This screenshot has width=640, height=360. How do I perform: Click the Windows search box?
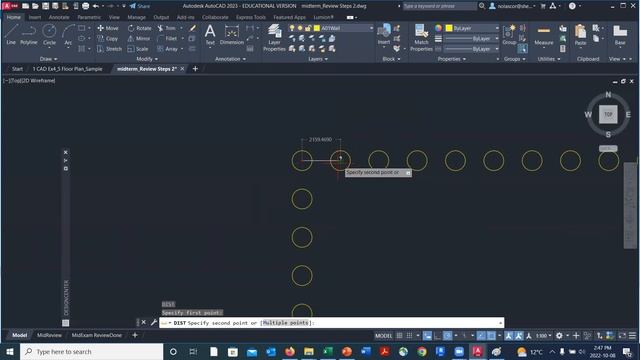coord(91,351)
